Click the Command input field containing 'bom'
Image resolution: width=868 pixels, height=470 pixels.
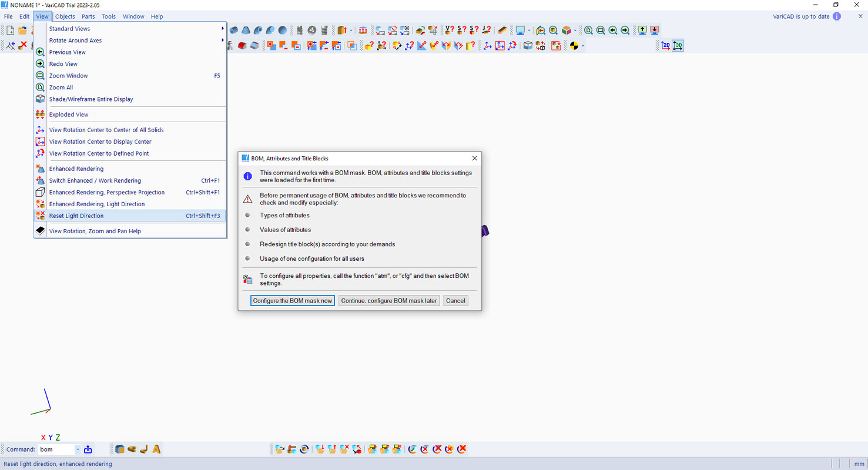(56, 449)
